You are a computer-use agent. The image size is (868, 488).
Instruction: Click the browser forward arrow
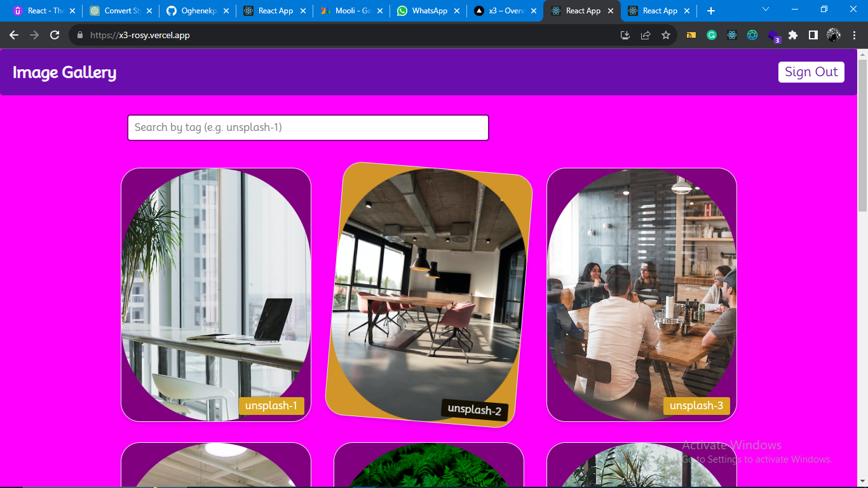(34, 36)
